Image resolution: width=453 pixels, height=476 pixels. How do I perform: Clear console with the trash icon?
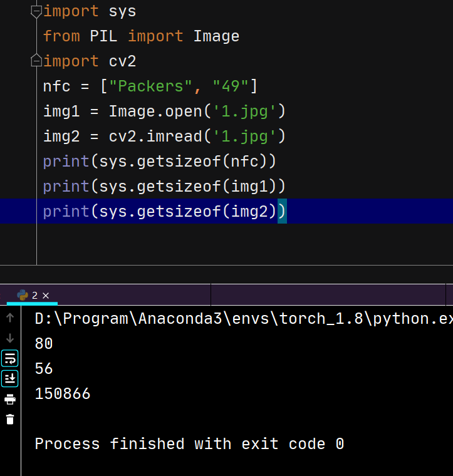point(10,419)
